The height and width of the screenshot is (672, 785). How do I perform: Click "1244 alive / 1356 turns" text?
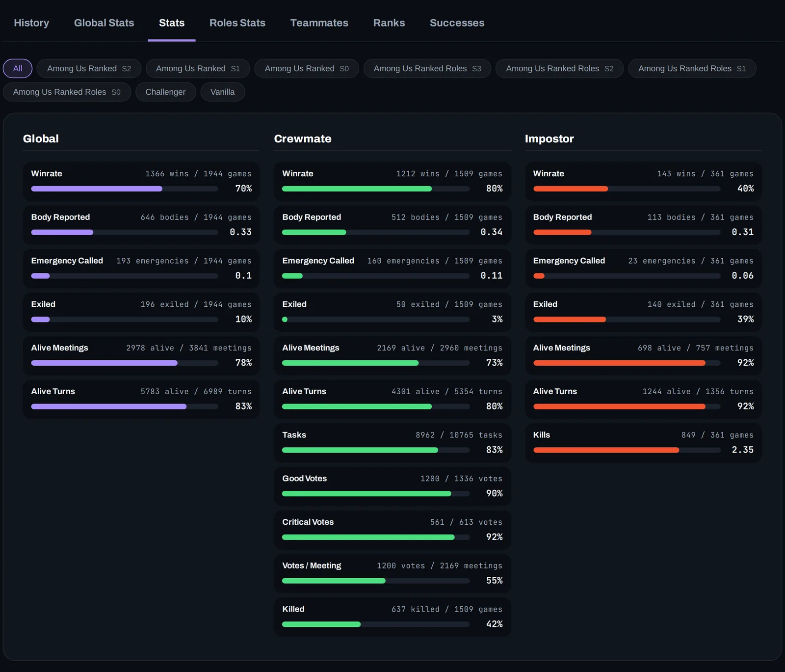[x=698, y=392]
